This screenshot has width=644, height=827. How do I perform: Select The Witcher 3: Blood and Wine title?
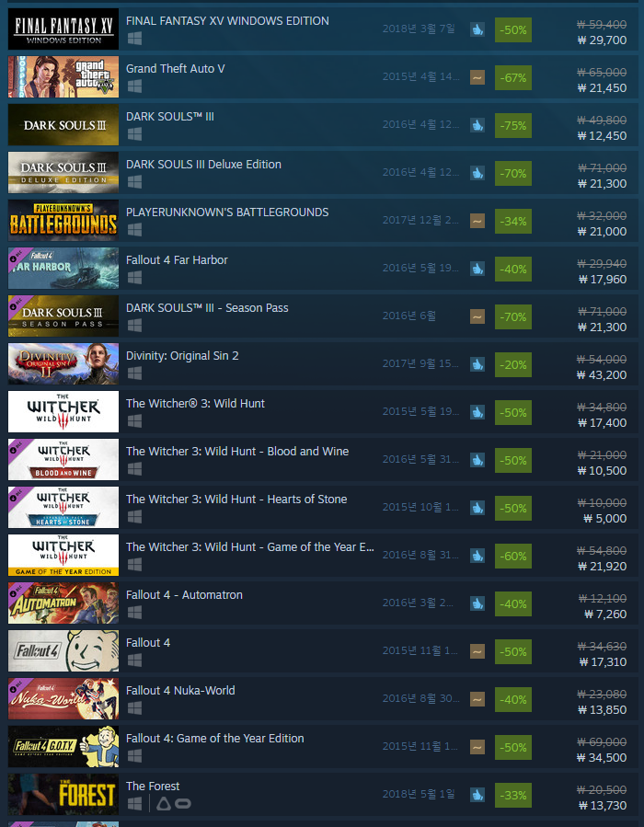click(237, 452)
